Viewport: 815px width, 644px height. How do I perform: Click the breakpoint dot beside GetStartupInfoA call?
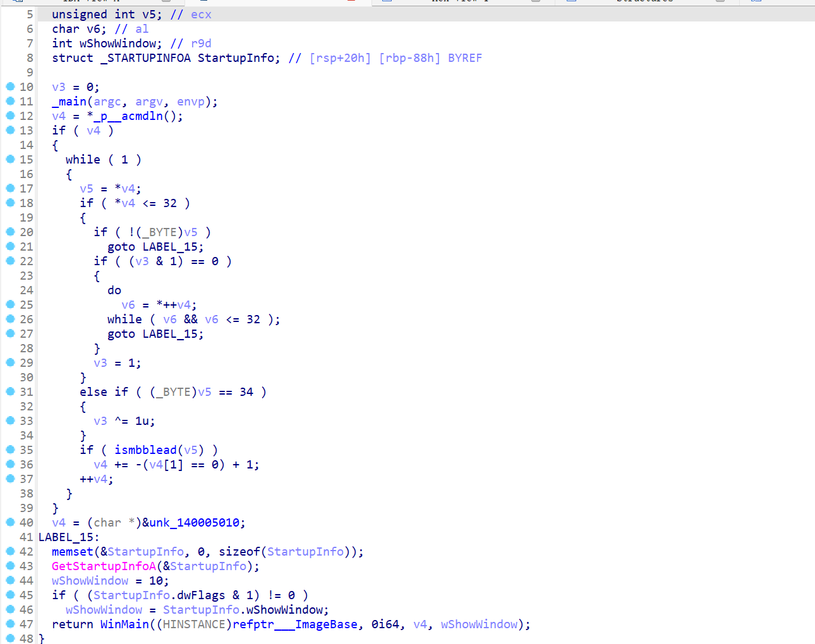(10, 566)
